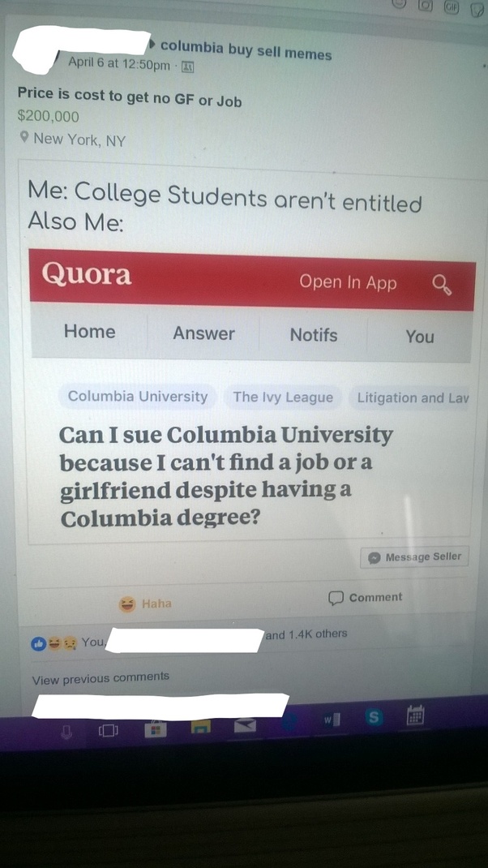Screen dimensions: 488x868
Task: Click the Task View taskbar icon
Action: pos(109,731)
